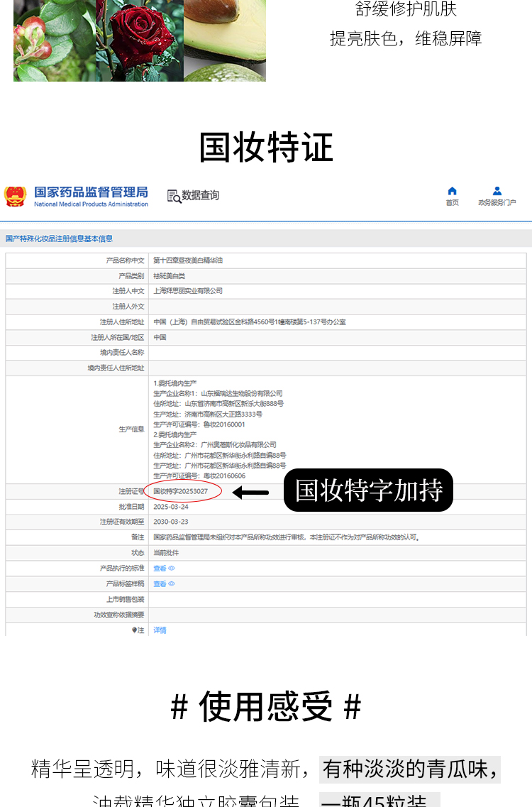Click eye icon beside 产品标签样稿 查看
This screenshot has height=807, width=532.
tap(172, 584)
